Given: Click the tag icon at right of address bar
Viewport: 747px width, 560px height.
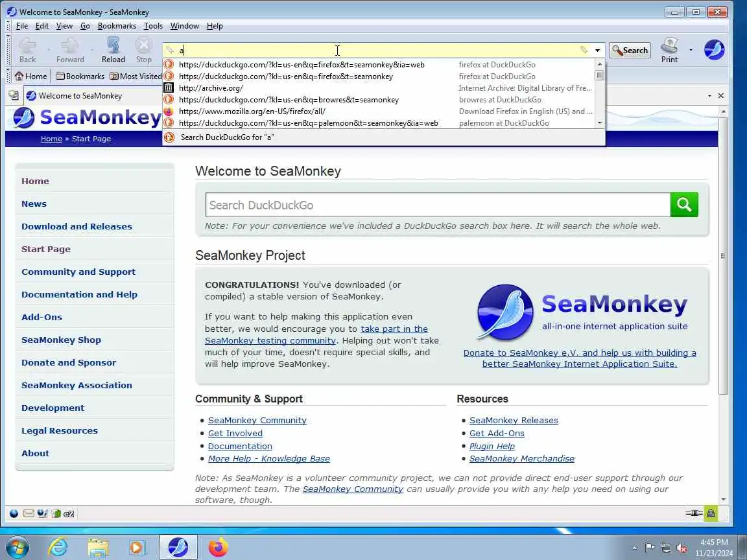Looking at the screenshot, I should point(584,50).
